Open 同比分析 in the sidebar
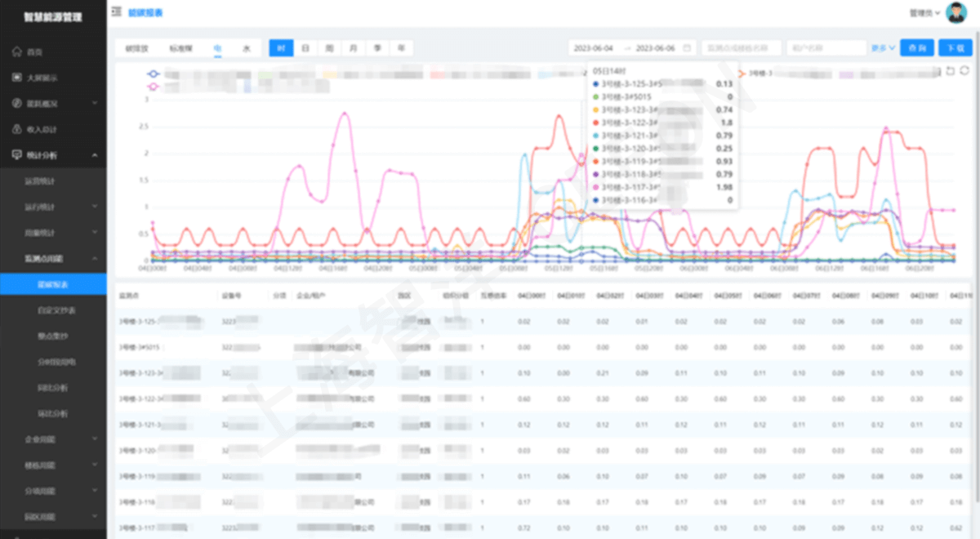The height and width of the screenshot is (539, 980). click(53, 387)
